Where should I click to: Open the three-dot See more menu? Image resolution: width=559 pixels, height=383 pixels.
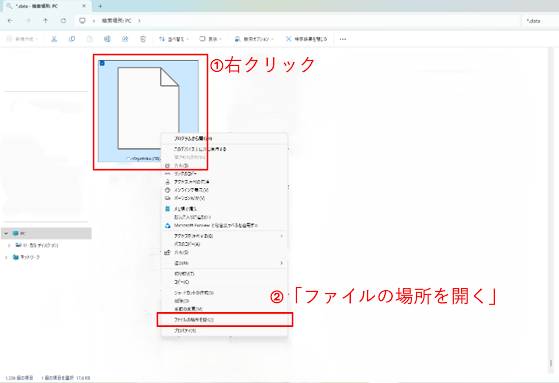[x=343, y=39]
